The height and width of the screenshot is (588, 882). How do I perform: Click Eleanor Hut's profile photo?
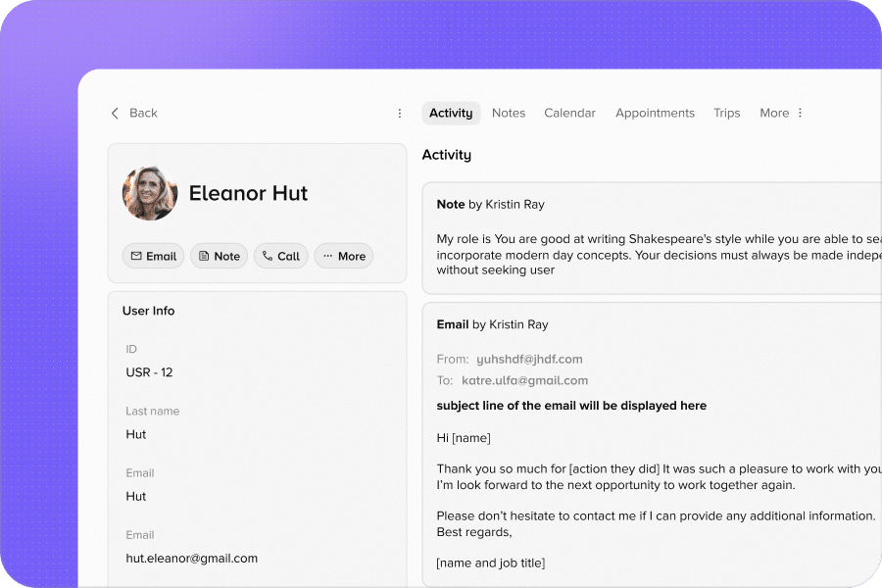pyautogui.click(x=150, y=193)
